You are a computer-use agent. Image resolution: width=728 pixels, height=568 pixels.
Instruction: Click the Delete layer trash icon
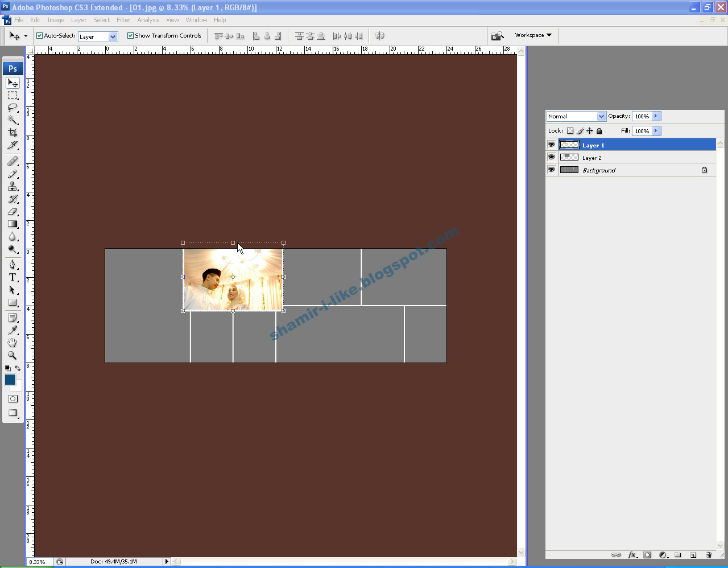coord(709,555)
